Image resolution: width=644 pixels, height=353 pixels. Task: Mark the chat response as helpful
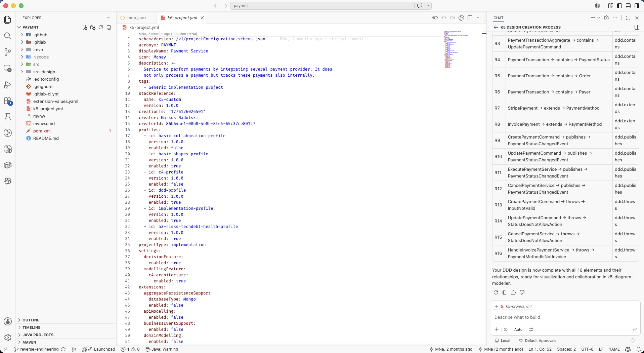[513, 292]
